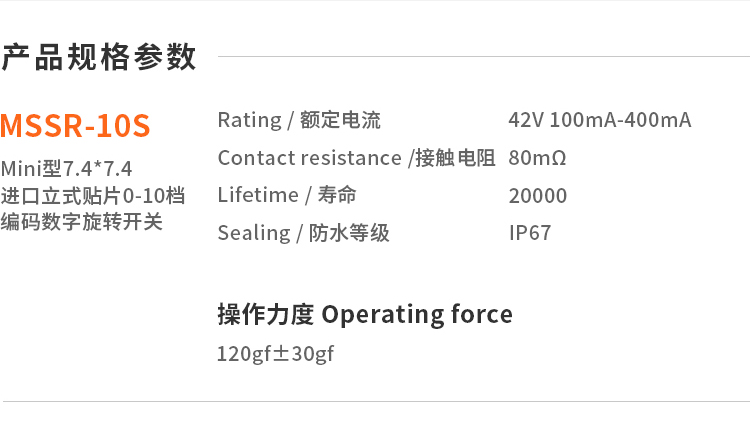The image size is (750, 423).
Task: Click the English word Rating
Action: tap(249, 120)
